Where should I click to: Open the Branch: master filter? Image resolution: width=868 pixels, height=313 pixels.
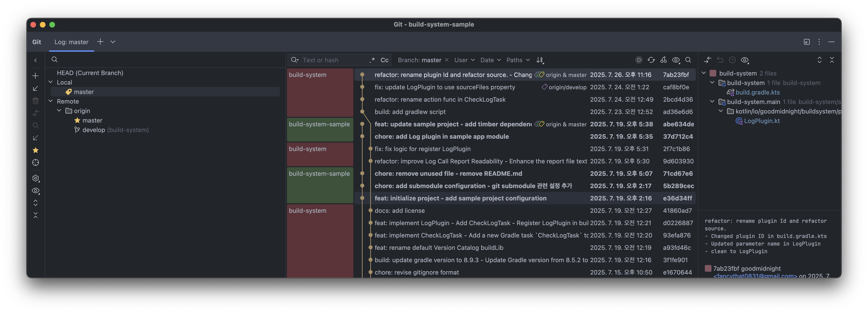pyautogui.click(x=419, y=60)
